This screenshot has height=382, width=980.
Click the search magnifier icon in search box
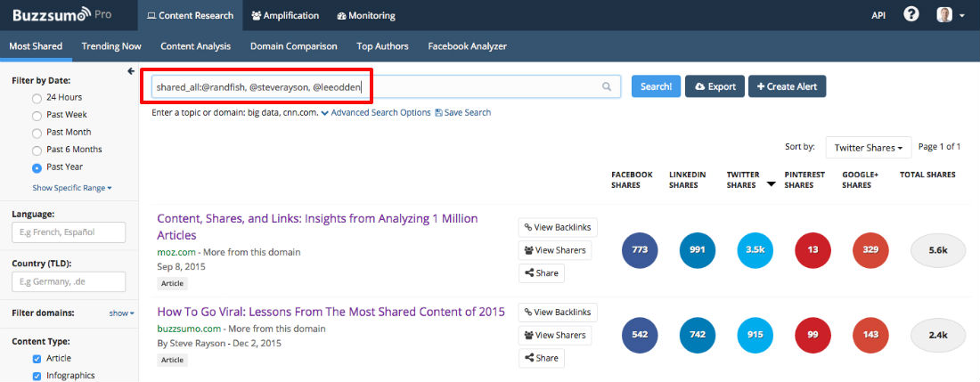(x=607, y=86)
